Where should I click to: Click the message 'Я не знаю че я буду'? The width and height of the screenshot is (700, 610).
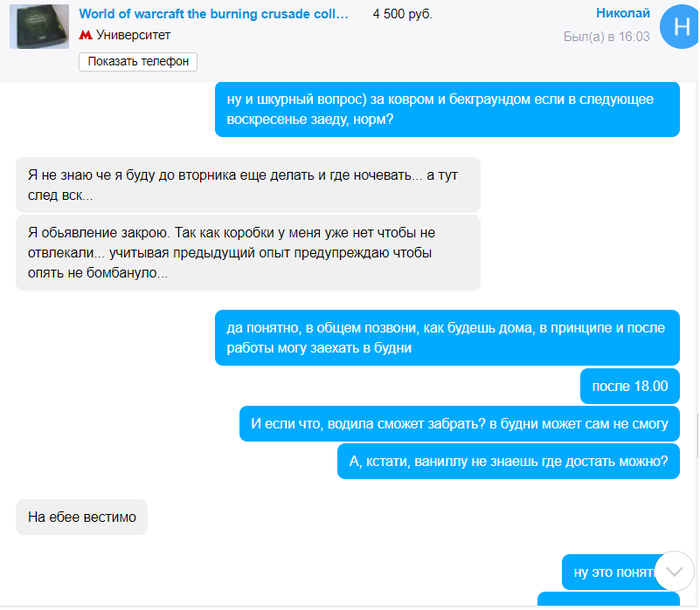tap(248, 185)
